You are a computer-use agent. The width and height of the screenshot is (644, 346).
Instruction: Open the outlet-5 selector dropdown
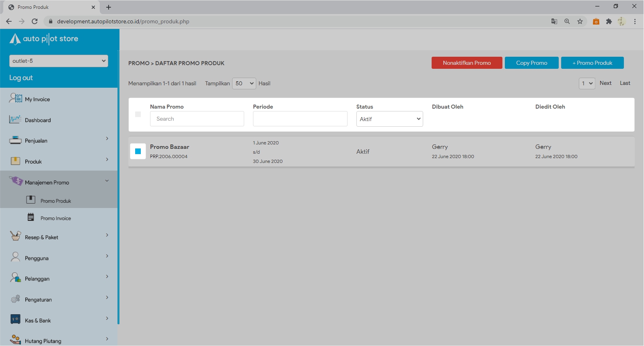59,61
